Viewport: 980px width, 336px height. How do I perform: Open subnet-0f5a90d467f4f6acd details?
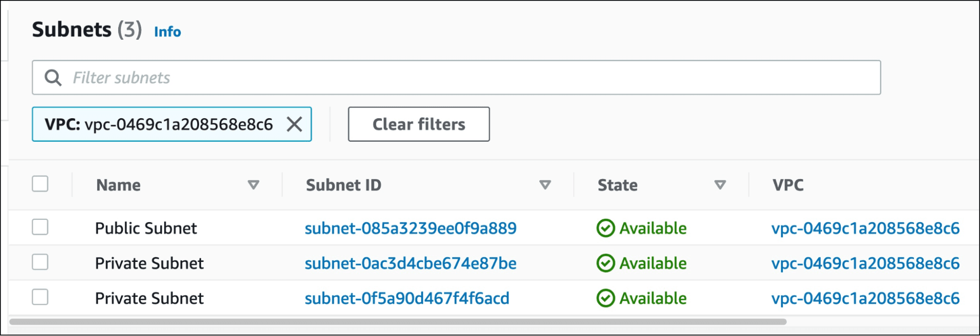[x=407, y=298]
